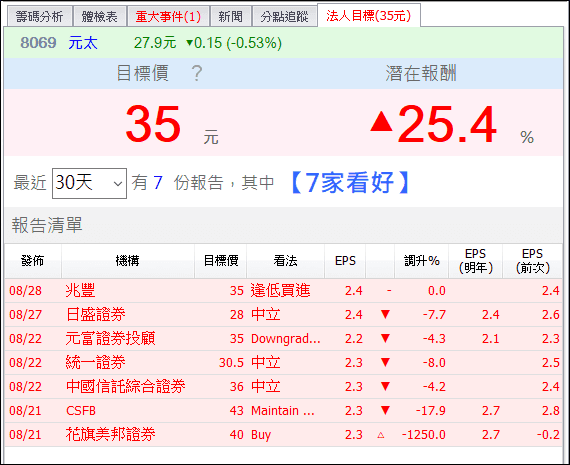Click the 元太 stock name link
Image resolution: width=570 pixels, height=465 pixels.
[x=83, y=43]
